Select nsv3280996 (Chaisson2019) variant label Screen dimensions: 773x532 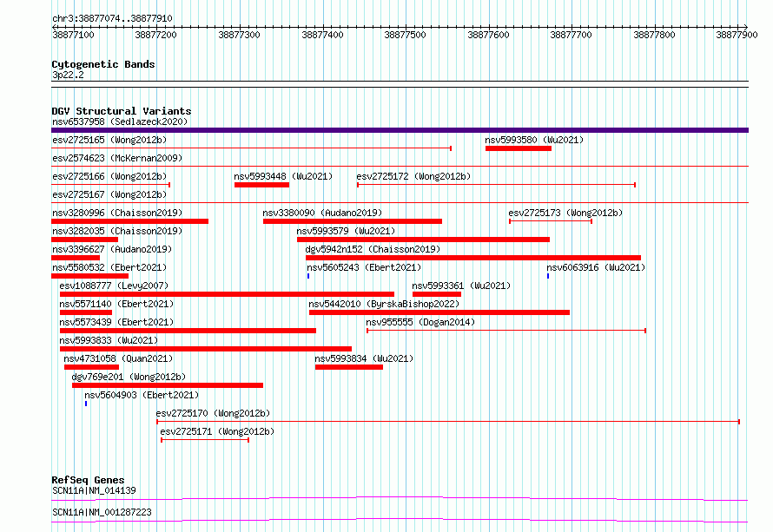click(117, 213)
